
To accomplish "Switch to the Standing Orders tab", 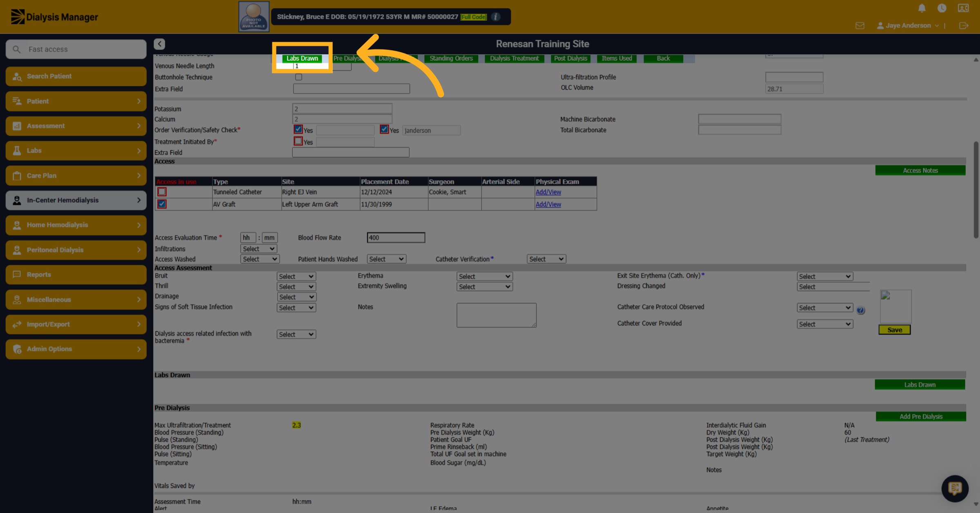I will (451, 58).
